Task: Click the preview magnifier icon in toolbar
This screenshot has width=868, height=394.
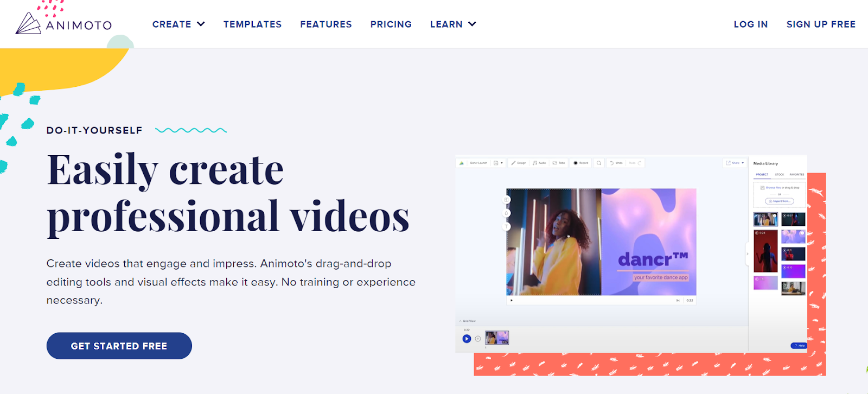Action: [x=599, y=163]
